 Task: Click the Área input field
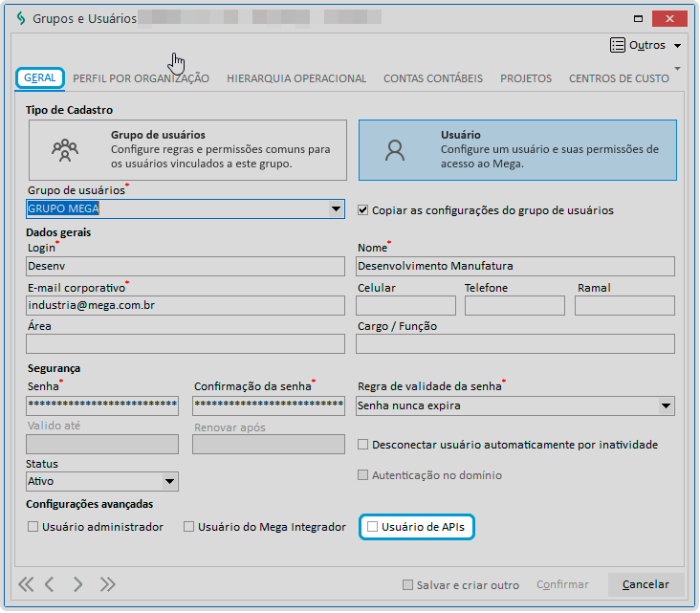[x=186, y=343]
